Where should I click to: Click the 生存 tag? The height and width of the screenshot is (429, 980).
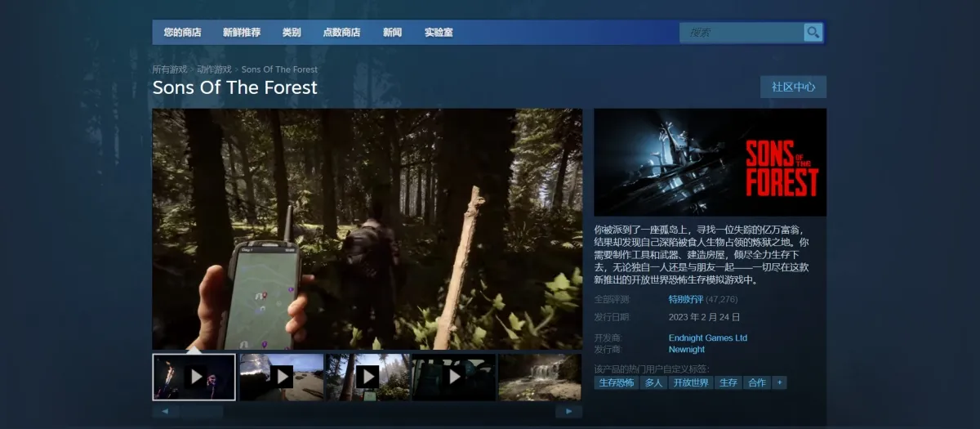click(x=728, y=382)
